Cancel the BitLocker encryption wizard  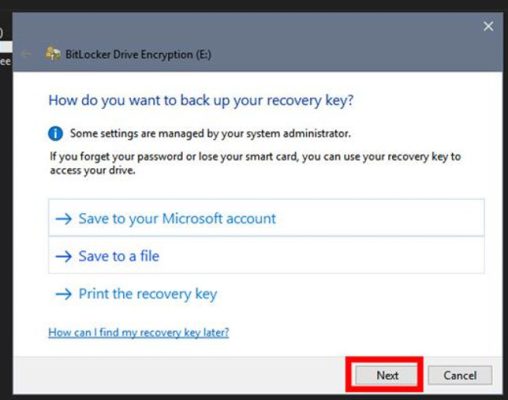[x=460, y=375]
